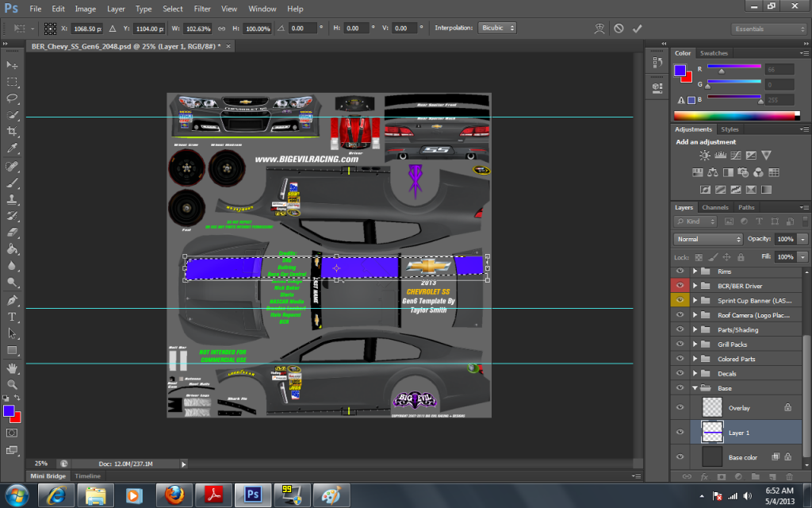Hide the Sprint Cup Banner group
Image resolution: width=812 pixels, height=508 pixels.
[x=680, y=300]
